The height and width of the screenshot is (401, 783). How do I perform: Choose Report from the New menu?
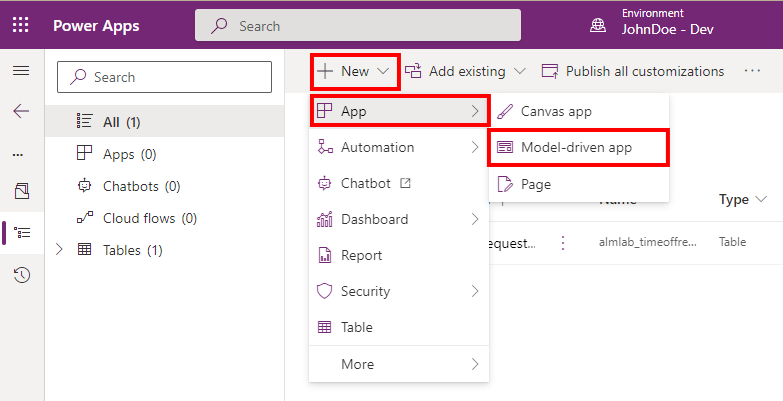[x=399, y=255]
